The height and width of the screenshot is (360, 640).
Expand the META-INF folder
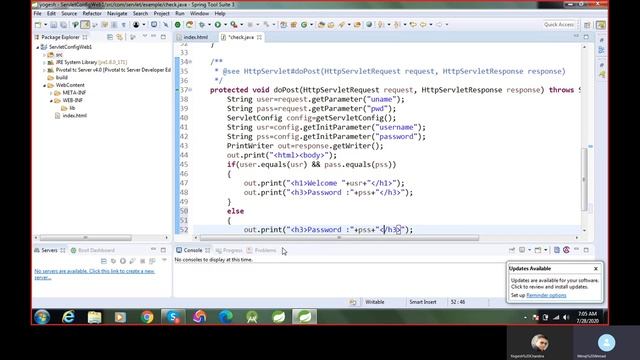pos(51,93)
